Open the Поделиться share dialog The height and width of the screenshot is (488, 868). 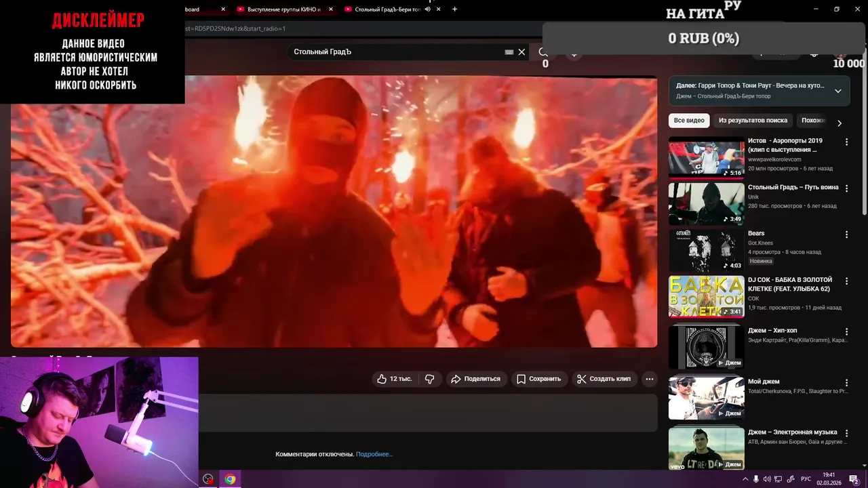pos(475,379)
